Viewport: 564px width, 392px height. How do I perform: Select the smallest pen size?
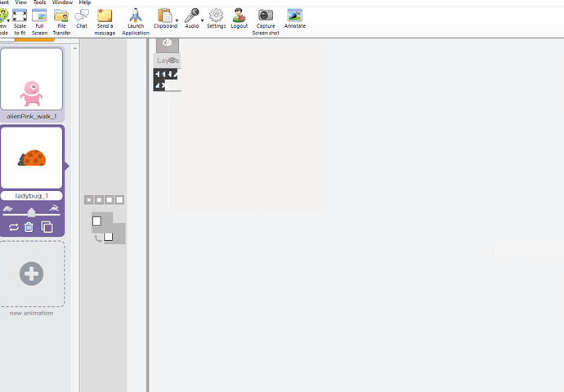[89, 200]
